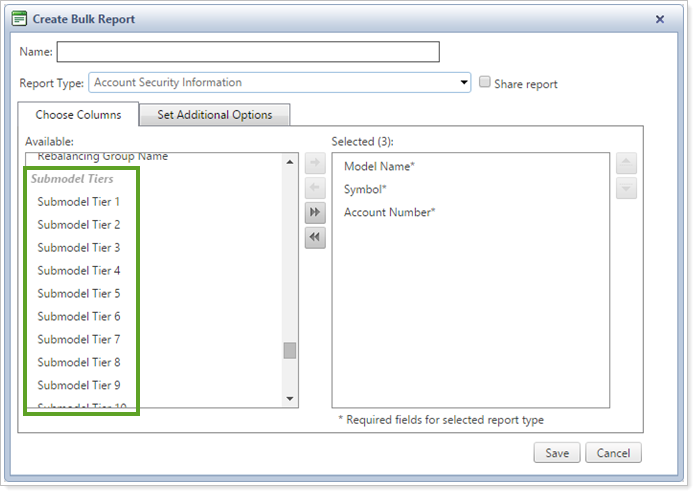697x495 pixels.
Task: Save the bulk report
Action: pos(557,453)
